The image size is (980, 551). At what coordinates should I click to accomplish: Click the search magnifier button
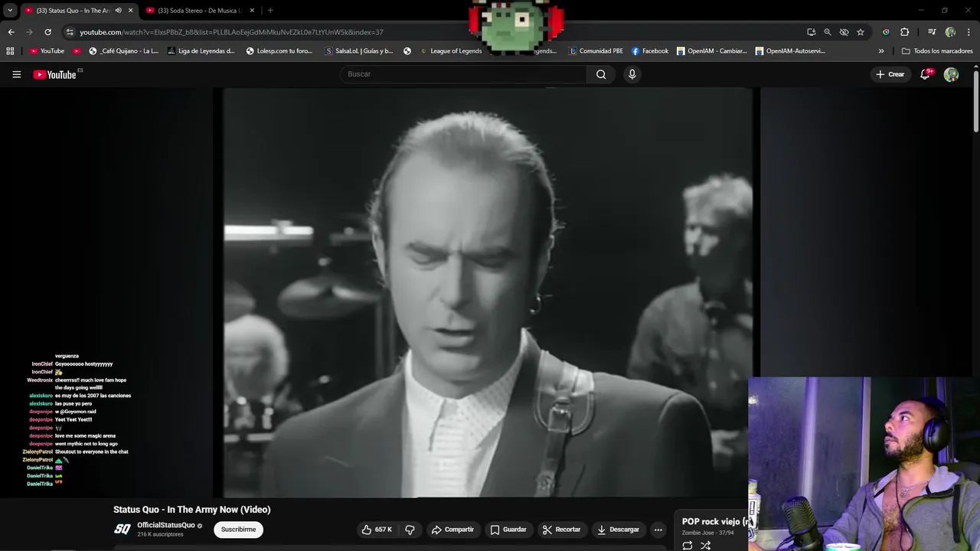601,74
